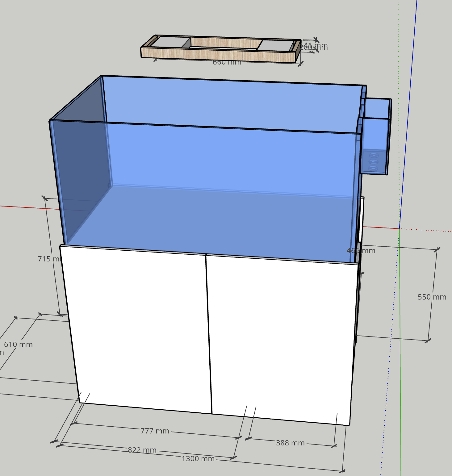Select the right white cabinet door
This screenshot has height=476, width=452.
(x=281, y=336)
